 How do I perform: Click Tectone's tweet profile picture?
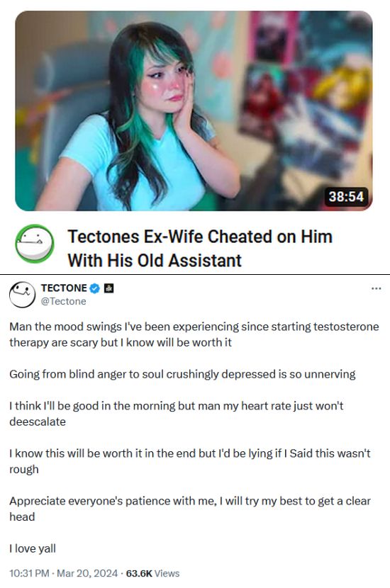tap(22, 295)
